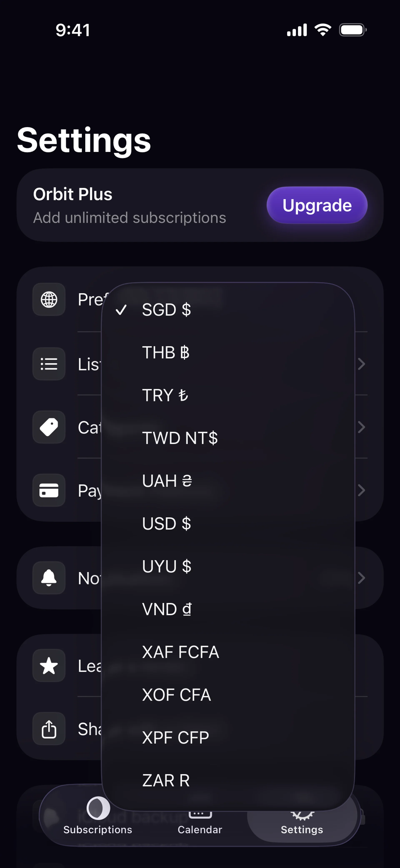Open the notifications row chevron

point(361,578)
